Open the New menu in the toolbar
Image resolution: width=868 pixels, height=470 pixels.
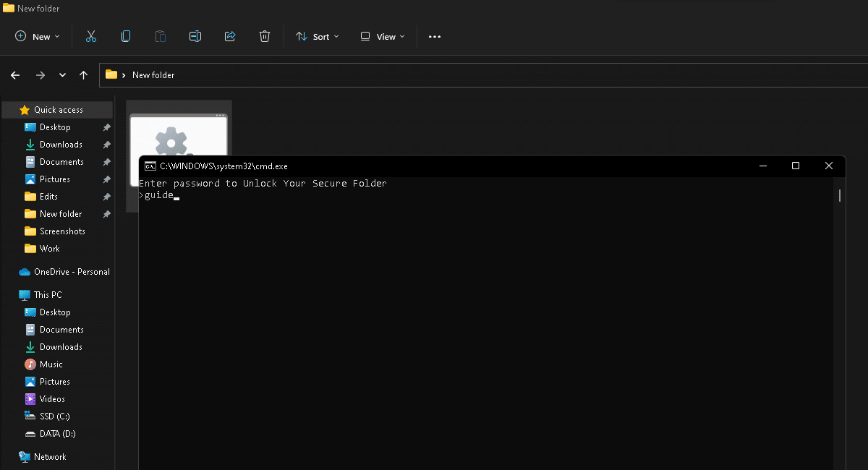[36, 36]
